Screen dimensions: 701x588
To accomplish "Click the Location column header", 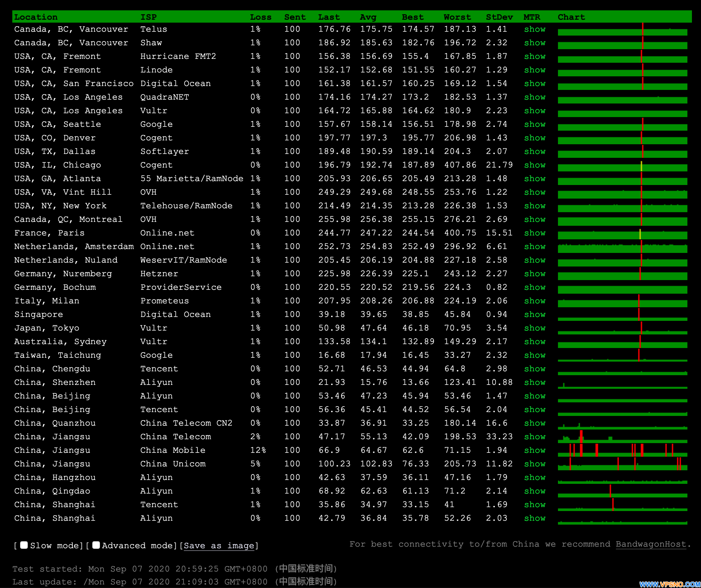I will coord(36,17).
